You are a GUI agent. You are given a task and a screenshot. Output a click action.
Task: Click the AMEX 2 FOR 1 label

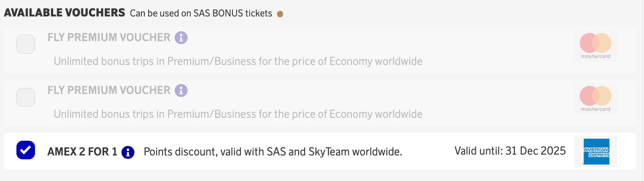pyautogui.click(x=82, y=152)
